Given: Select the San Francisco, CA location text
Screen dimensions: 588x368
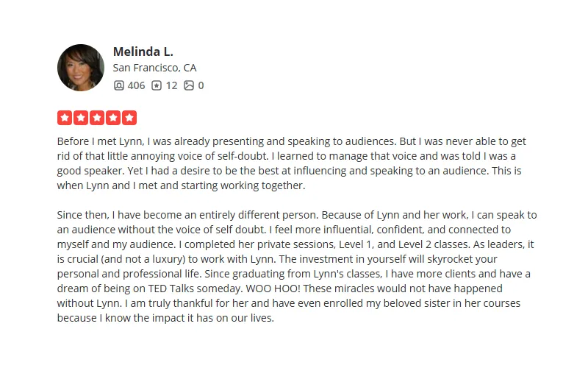Looking at the screenshot, I should tap(154, 68).
